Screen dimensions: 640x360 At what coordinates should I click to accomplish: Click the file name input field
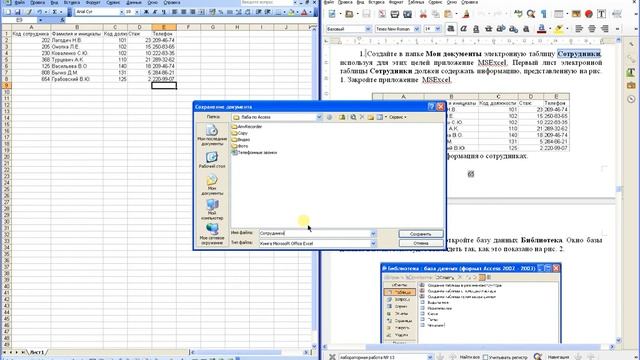point(315,233)
